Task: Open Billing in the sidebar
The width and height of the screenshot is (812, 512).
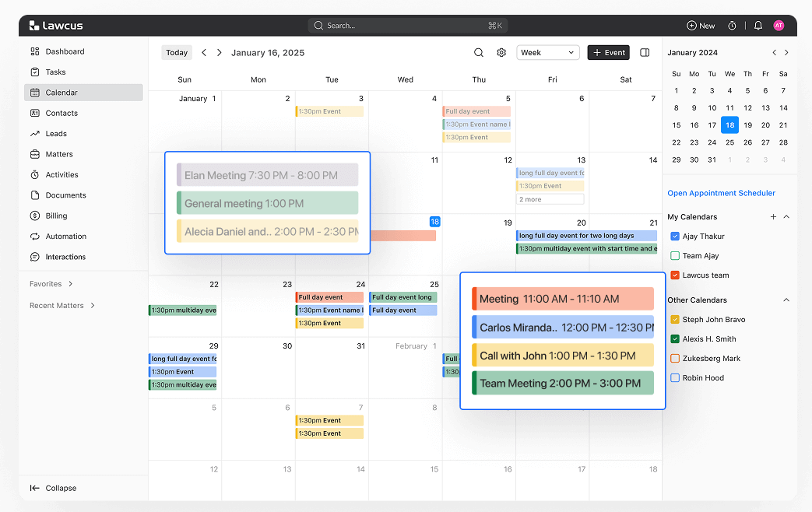Action: tap(56, 216)
